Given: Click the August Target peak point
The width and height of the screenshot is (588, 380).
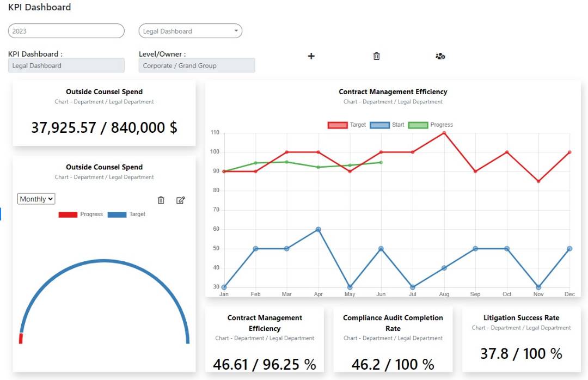Looking at the screenshot, I should tap(444, 133).
